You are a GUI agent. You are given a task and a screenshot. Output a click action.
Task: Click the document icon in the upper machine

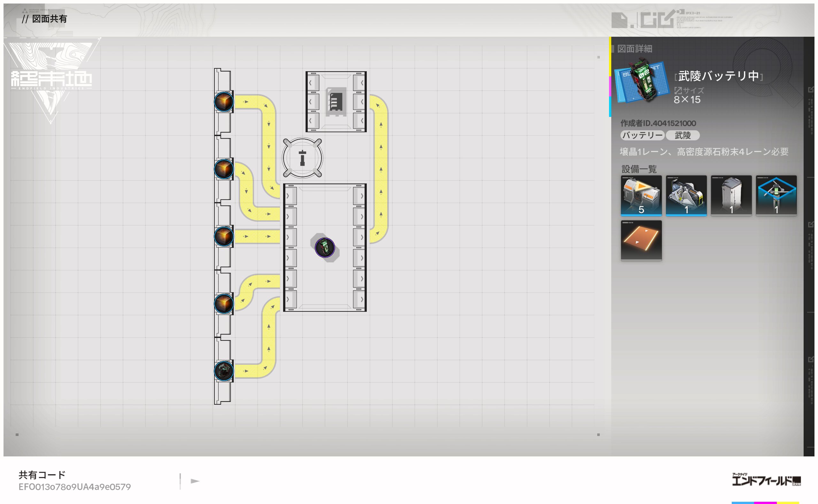[x=336, y=101]
